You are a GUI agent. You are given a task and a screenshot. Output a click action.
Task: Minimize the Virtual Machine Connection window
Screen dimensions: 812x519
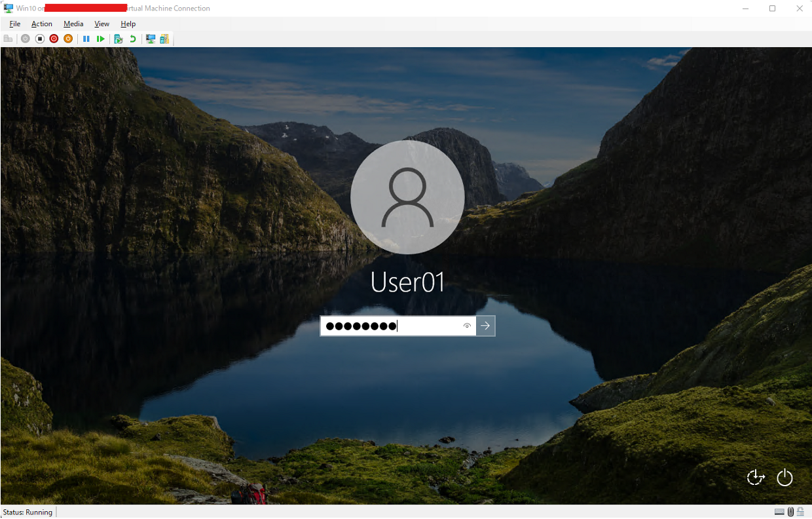coord(746,9)
